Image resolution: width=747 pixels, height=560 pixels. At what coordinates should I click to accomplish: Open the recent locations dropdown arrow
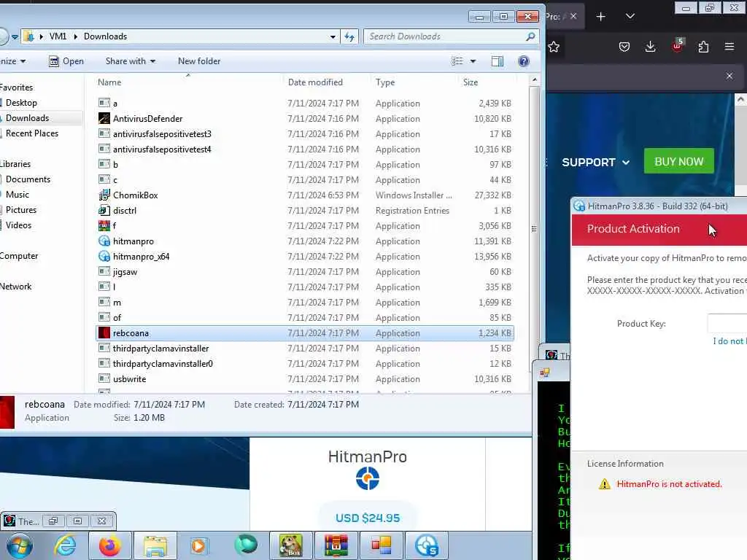tap(15, 36)
